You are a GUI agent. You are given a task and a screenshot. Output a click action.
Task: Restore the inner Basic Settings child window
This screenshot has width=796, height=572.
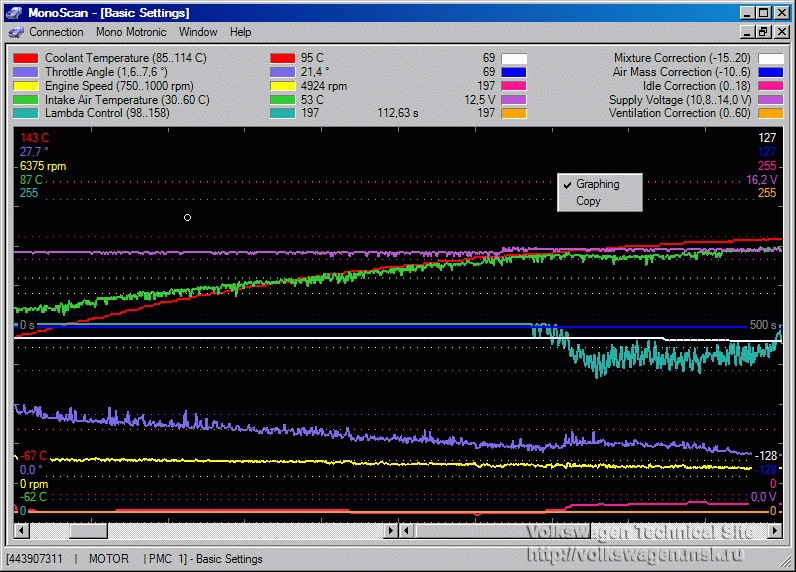763,32
